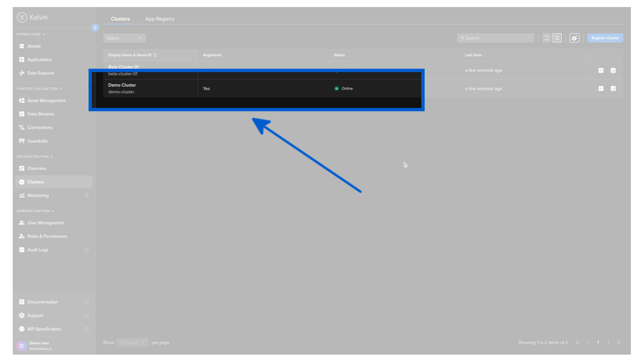Open Monitoring in the sidebar
Viewport: 644px width, 362px height.
tap(38, 195)
